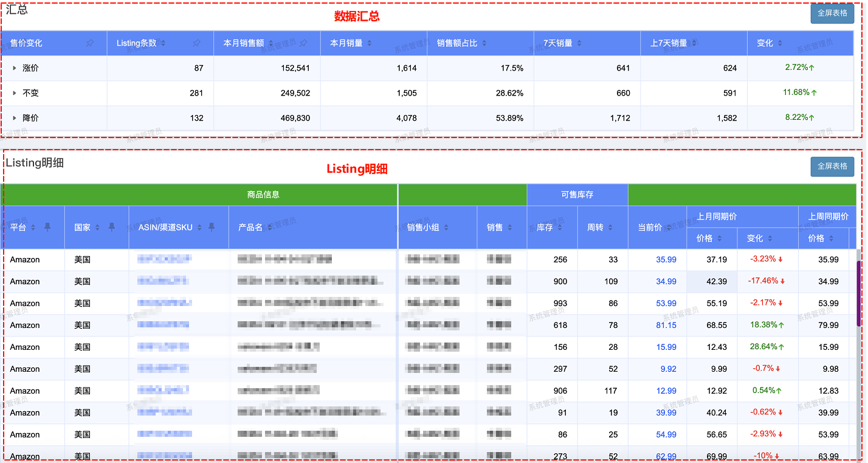Click the blue 81.15 current price
868x463 pixels.
pos(666,325)
